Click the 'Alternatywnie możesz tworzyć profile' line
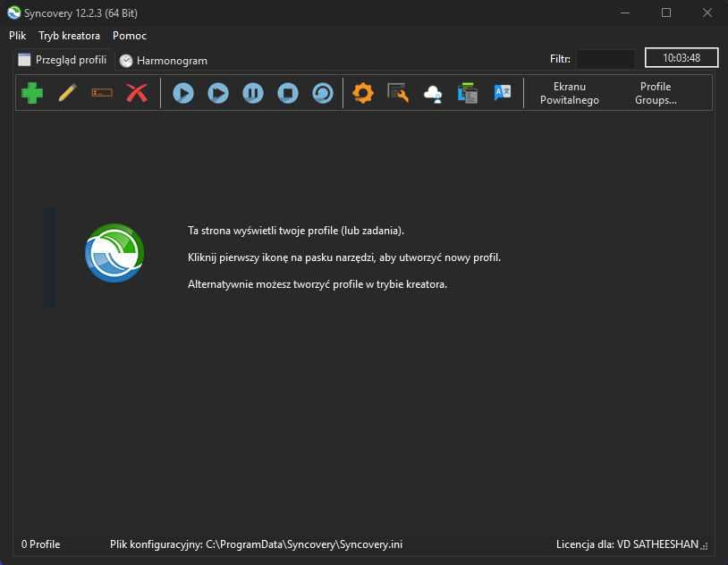The image size is (728, 565). point(317,284)
